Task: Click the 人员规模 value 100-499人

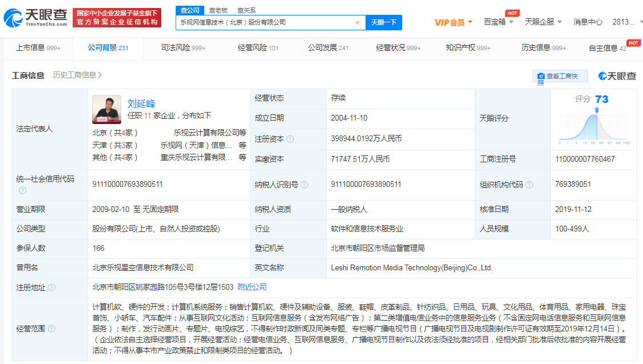Action: pos(572,229)
